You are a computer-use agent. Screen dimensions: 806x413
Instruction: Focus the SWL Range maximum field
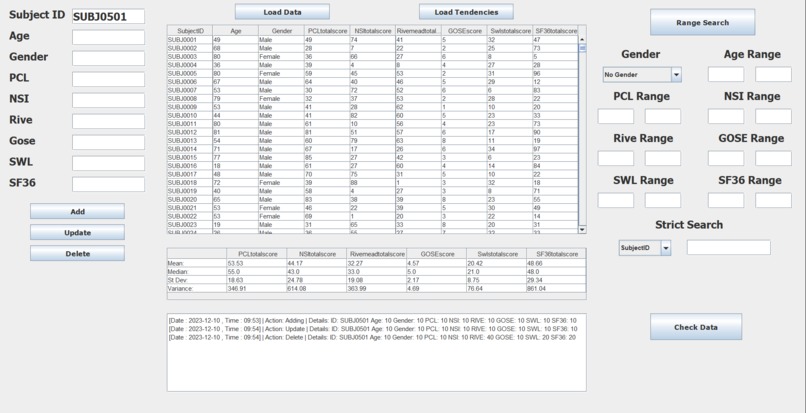pyautogui.click(x=663, y=201)
